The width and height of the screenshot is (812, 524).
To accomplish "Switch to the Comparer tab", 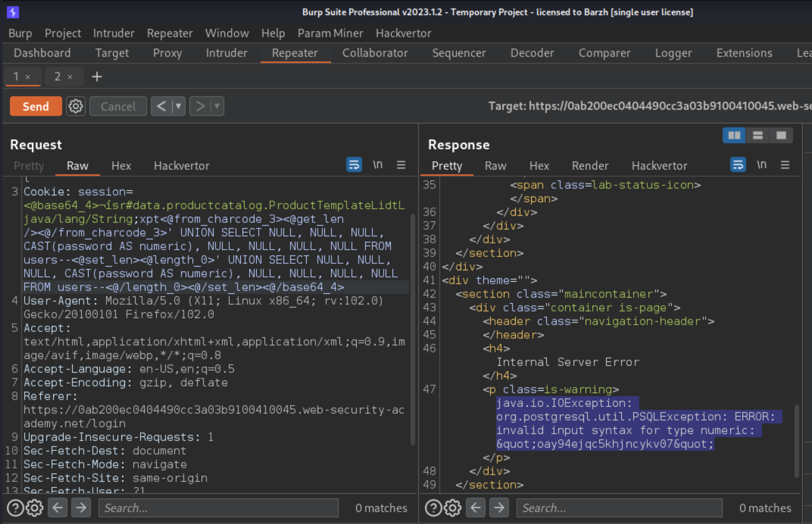I will pyautogui.click(x=604, y=53).
